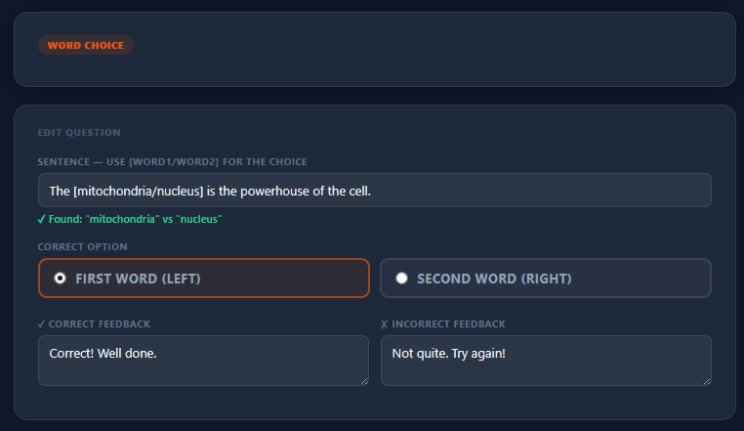This screenshot has width=744, height=431.
Task: Click the INCORRECT FEEDBACK label text
Action: pos(448,324)
